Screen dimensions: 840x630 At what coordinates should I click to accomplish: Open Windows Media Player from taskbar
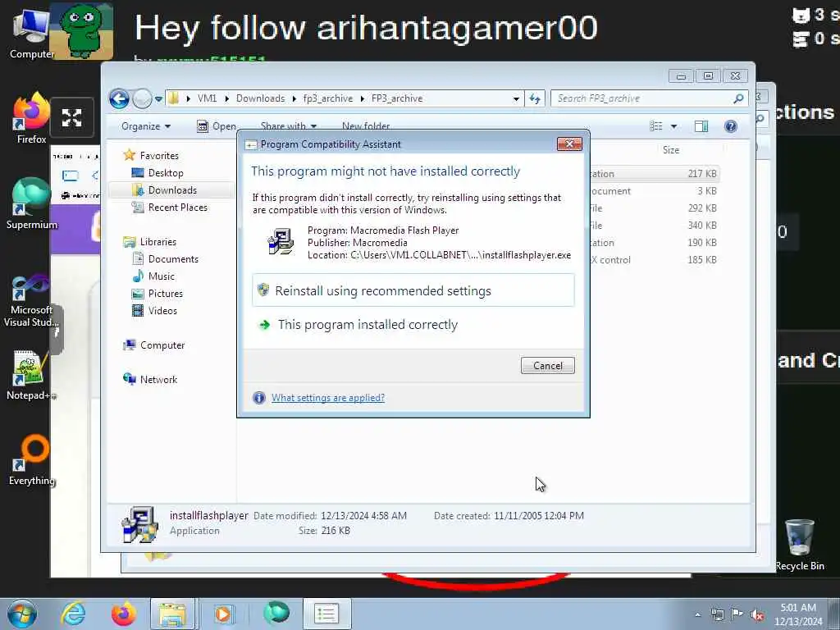[x=223, y=614]
